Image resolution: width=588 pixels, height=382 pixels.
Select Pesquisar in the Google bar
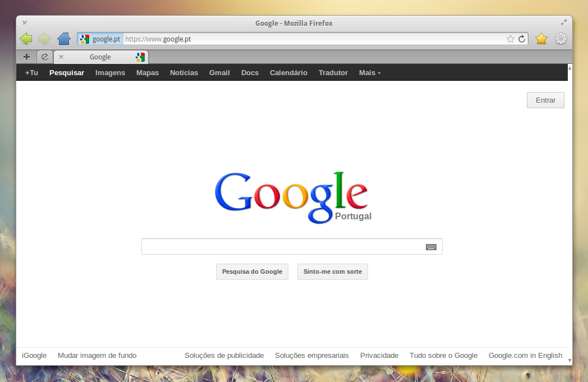pyautogui.click(x=67, y=73)
